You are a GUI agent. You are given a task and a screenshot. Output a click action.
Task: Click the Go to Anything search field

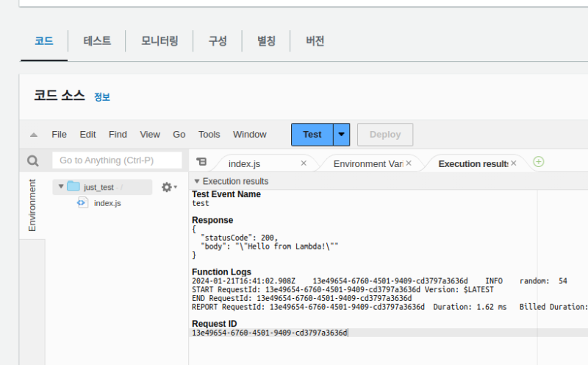(117, 160)
